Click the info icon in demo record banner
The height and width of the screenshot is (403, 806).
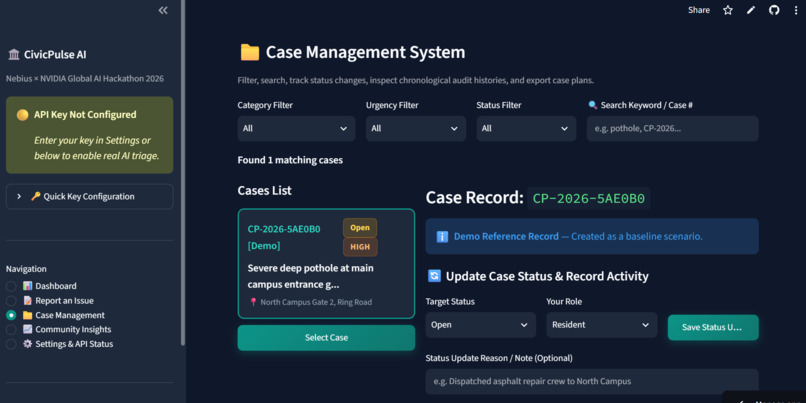point(442,236)
